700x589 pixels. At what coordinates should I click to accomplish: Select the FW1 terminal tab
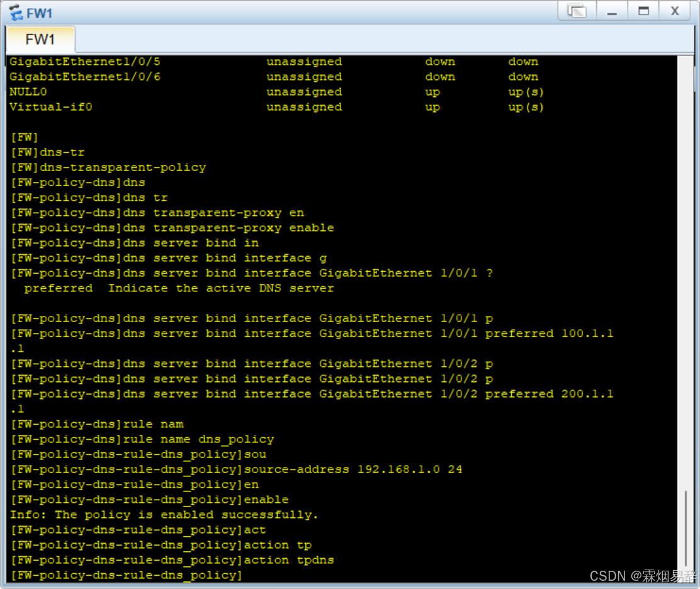point(40,40)
